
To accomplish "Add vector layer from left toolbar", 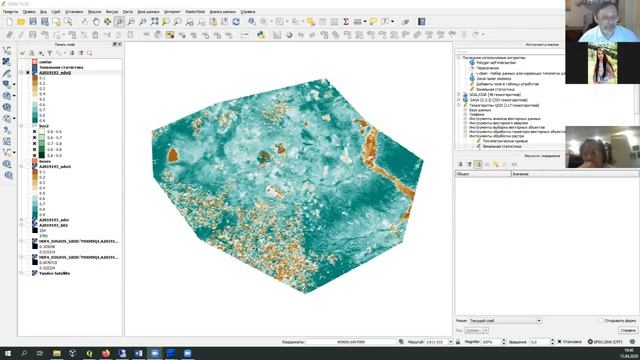I will (x=7, y=50).
